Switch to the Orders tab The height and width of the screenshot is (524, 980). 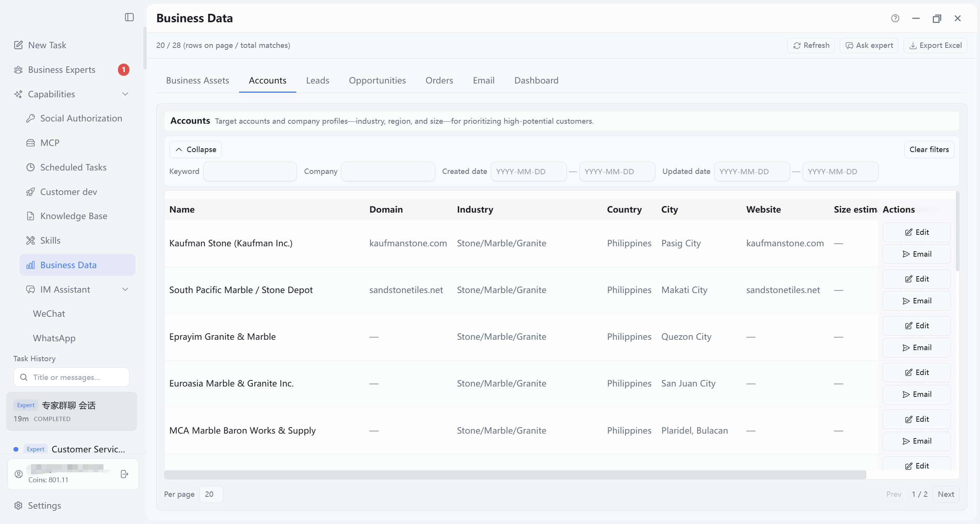439,80
